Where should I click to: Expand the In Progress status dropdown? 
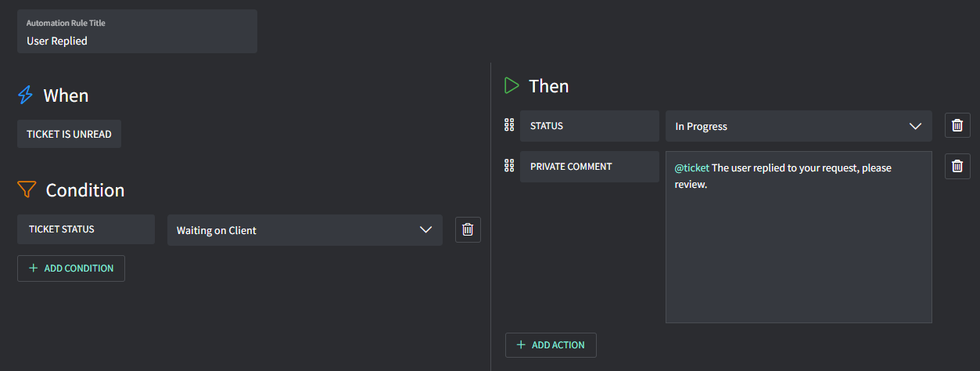click(x=799, y=126)
